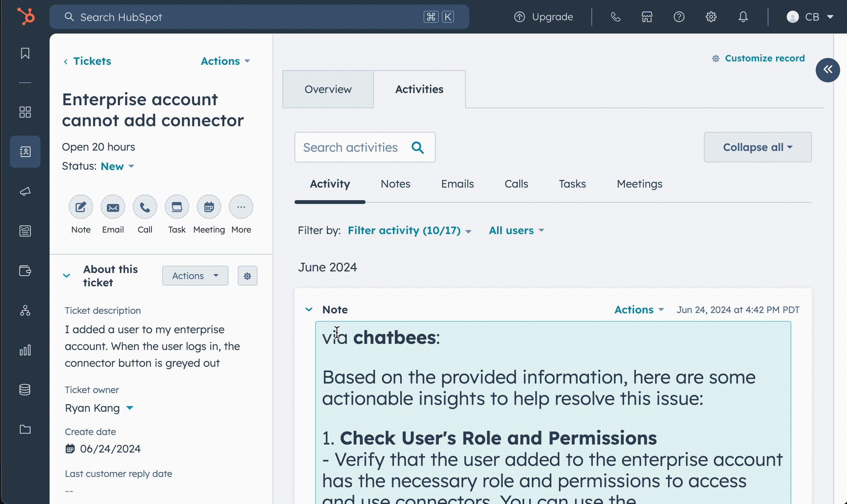Open the About this ticket gear settings
Viewport: 847px width, 504px height.
(x=247, y=276)
